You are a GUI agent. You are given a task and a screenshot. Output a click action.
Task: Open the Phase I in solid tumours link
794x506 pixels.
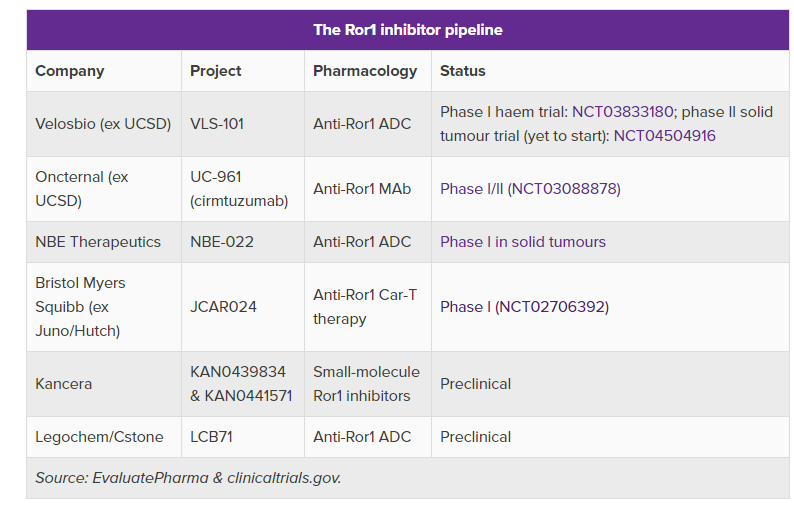coord(523,242)
